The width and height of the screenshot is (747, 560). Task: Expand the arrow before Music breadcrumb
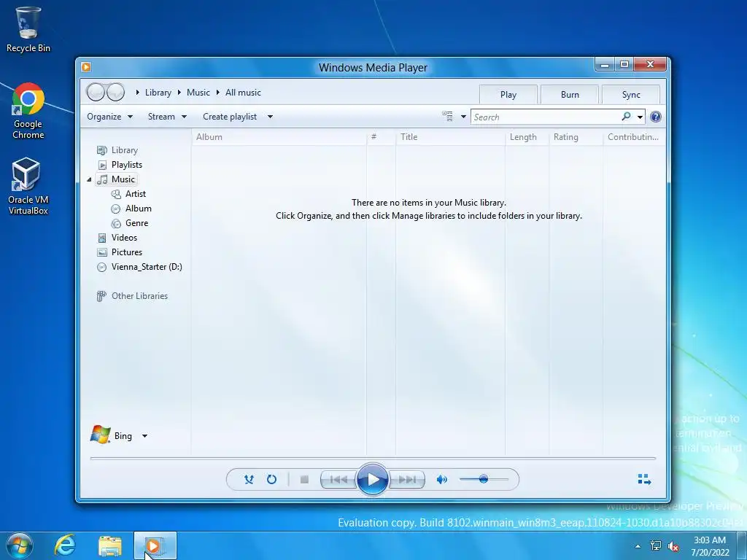point(179,93)
